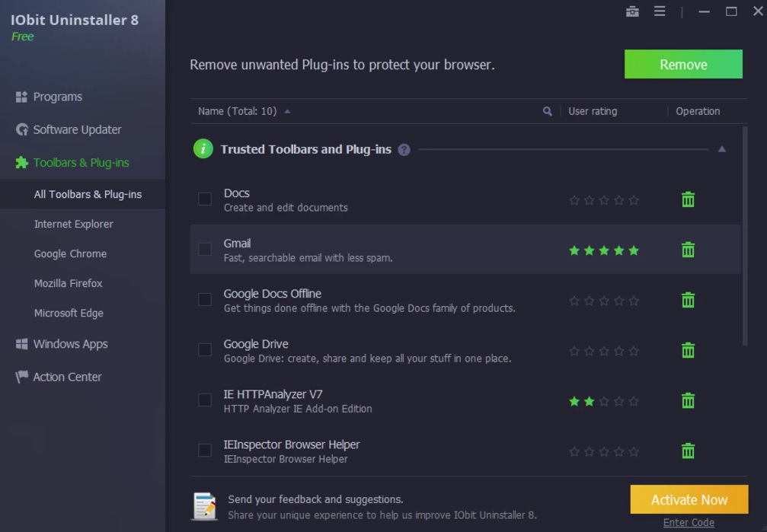Collapse the Trusted Toolbars and Plug-ins section
Image resolution: width=767 pixels, height=532 pixels.
[x=721, y=149]
